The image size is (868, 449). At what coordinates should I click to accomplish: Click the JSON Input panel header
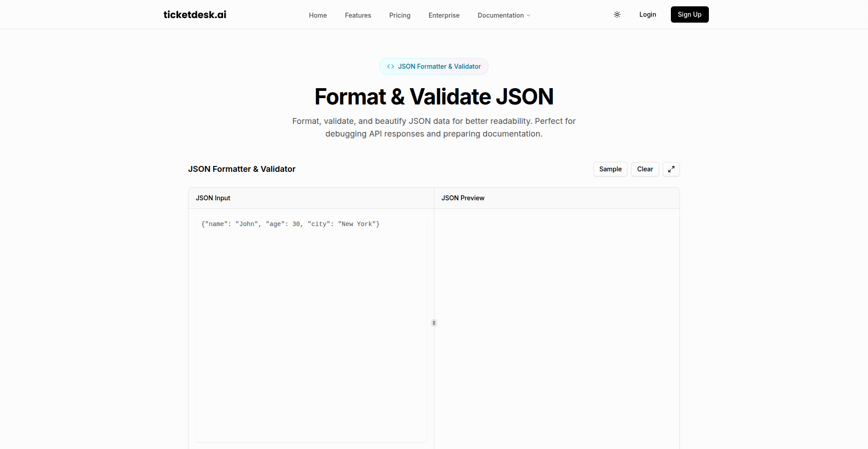(x=213, y=198)
